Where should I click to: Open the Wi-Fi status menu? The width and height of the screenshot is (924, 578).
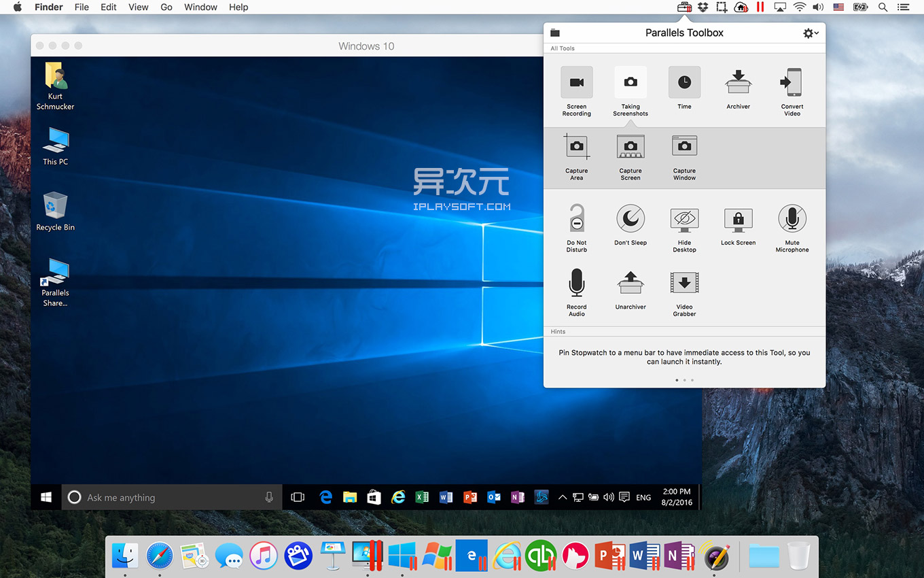click(800, 7)
